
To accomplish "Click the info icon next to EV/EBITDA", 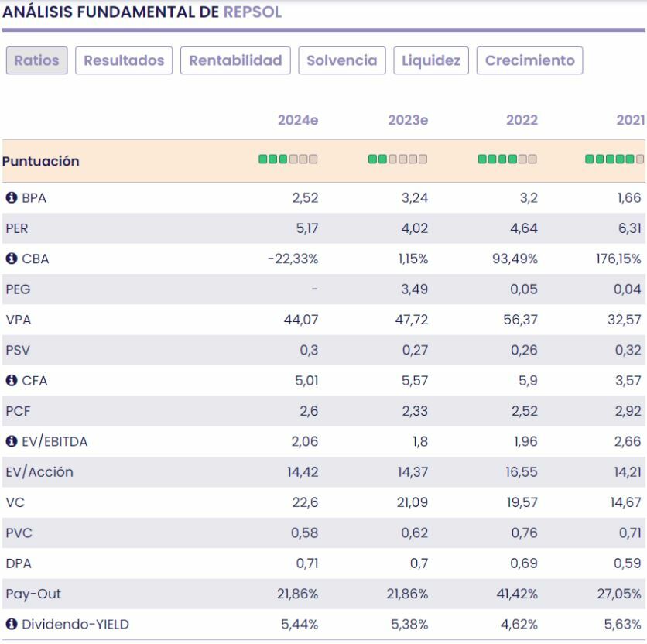I will pyautogui.click(x=10, y=442).
